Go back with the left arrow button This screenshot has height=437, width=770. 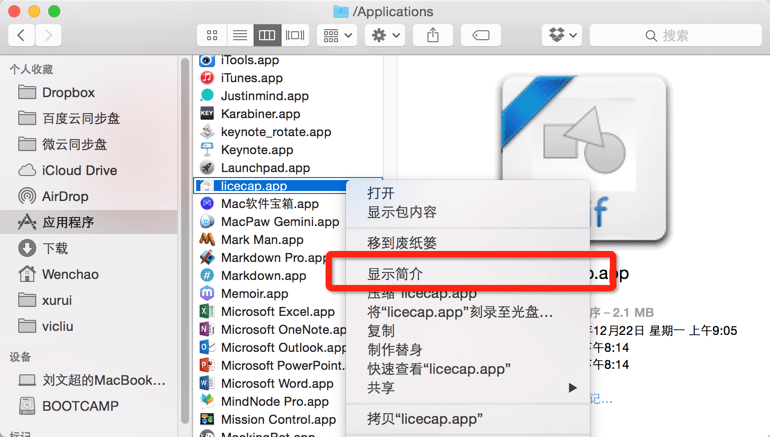pos(21,35)
